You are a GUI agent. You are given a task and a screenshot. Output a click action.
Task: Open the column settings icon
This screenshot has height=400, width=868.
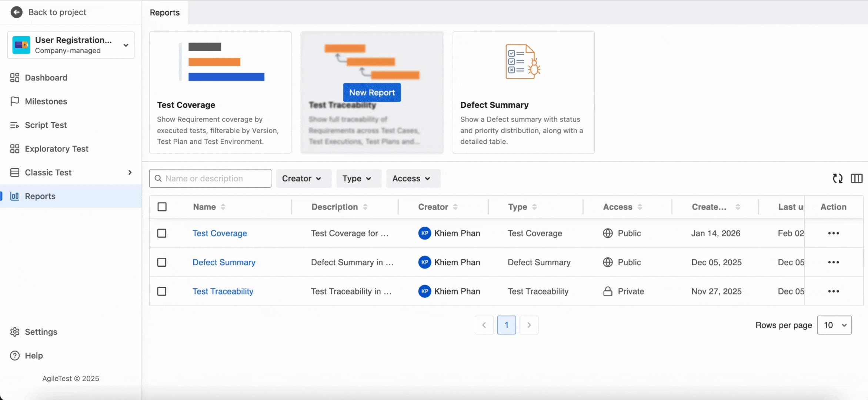point(856,179)
